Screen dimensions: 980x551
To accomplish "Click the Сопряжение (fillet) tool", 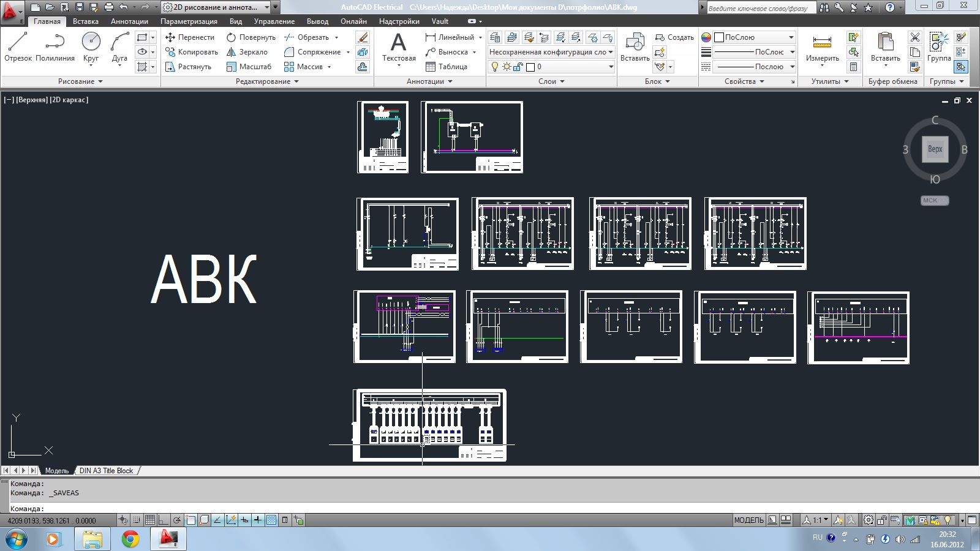I will point(313,52).
